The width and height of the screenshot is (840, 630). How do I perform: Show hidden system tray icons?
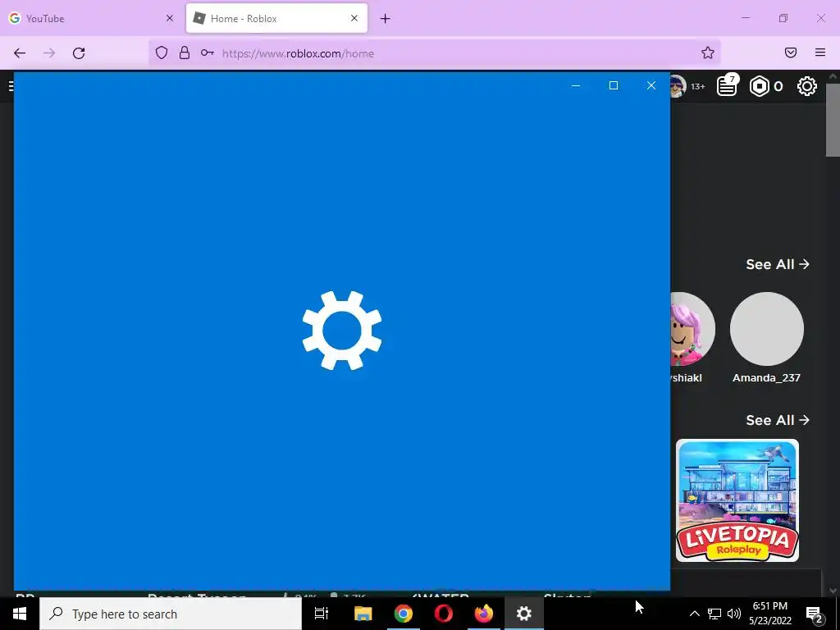694,614
